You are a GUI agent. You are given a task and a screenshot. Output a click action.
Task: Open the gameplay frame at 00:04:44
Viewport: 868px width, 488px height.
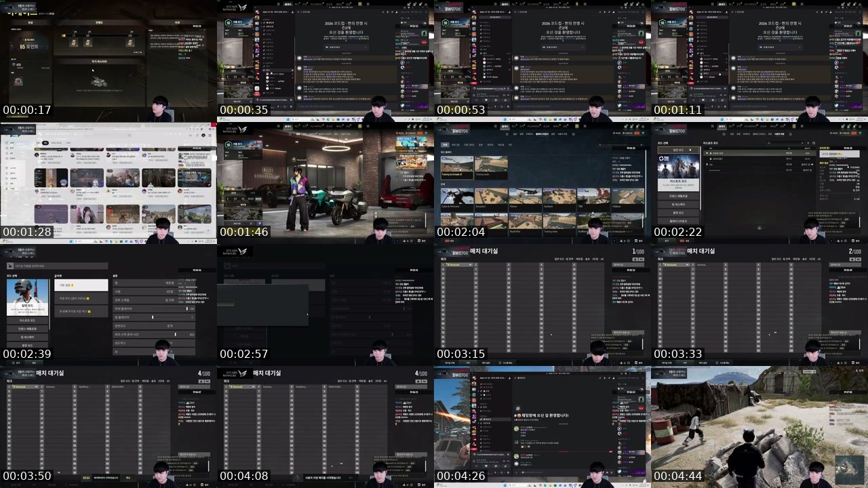[759, 427]
